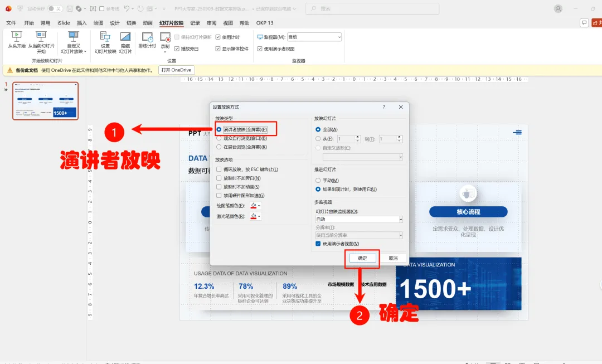Click the user account avatar icon

[558, 8]
